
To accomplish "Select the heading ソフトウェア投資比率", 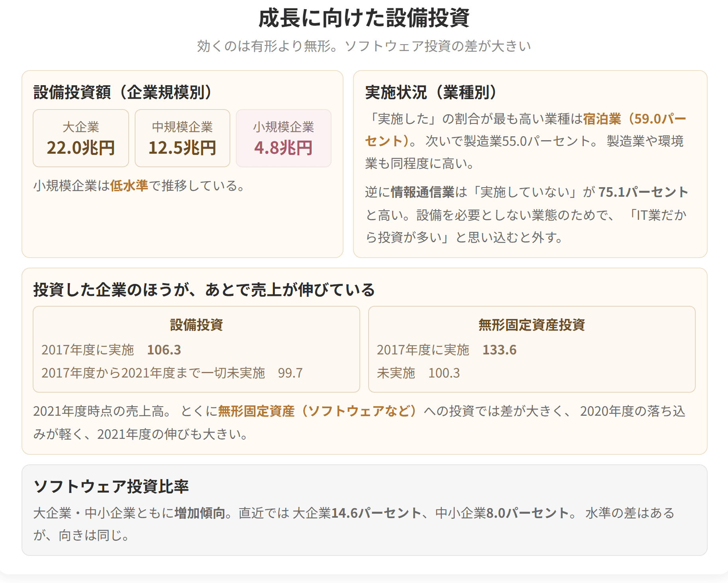I will 111,486.
